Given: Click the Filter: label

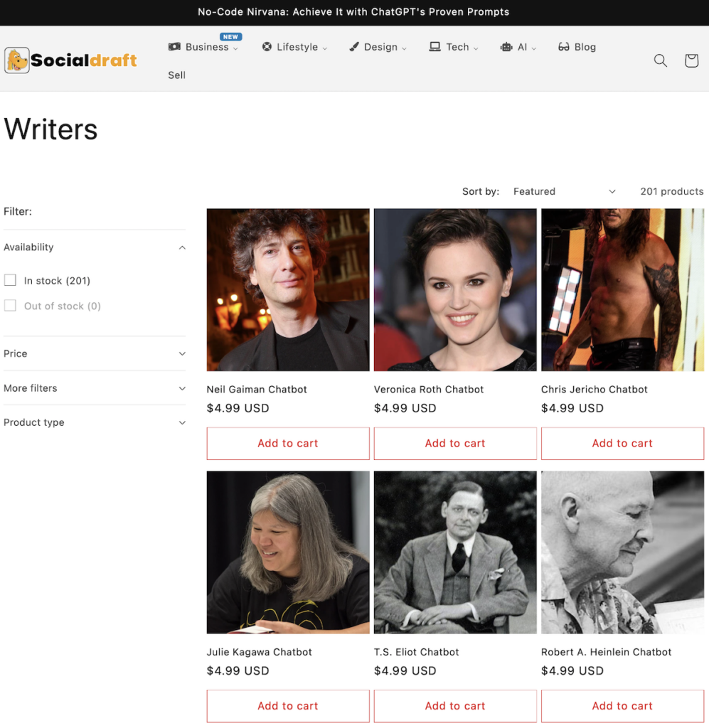Looking at the screenshot, I should point(18,211).
